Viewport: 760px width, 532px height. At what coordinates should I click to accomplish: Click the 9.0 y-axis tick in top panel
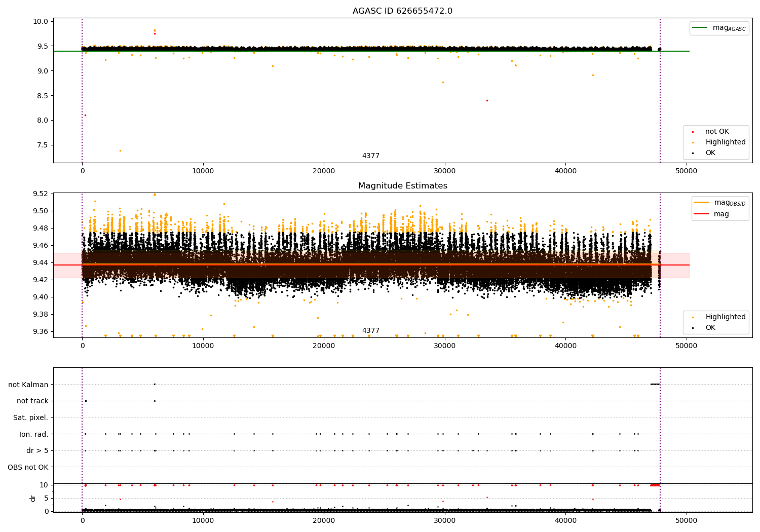[43, 71]
